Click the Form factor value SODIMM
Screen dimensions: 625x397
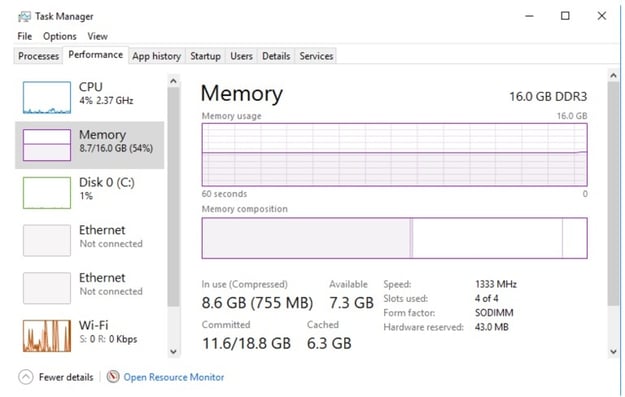click(x=494, y=313)
